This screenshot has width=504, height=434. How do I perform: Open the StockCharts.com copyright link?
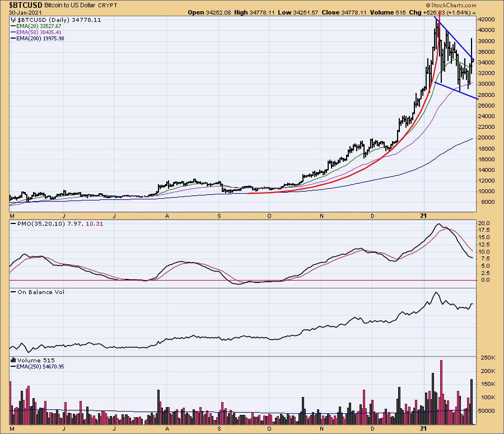[451, 5]
